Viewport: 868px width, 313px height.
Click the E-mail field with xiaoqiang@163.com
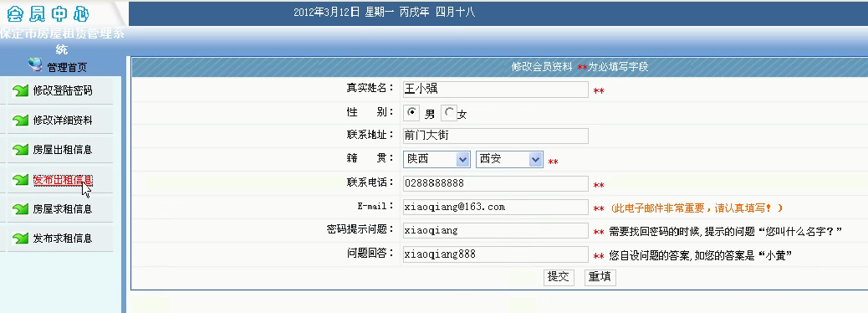point(495,208)
